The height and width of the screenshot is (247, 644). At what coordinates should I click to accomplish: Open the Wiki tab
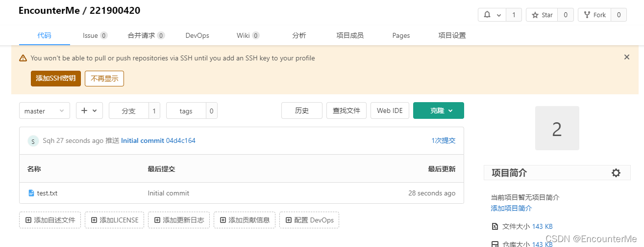point(248,35)
